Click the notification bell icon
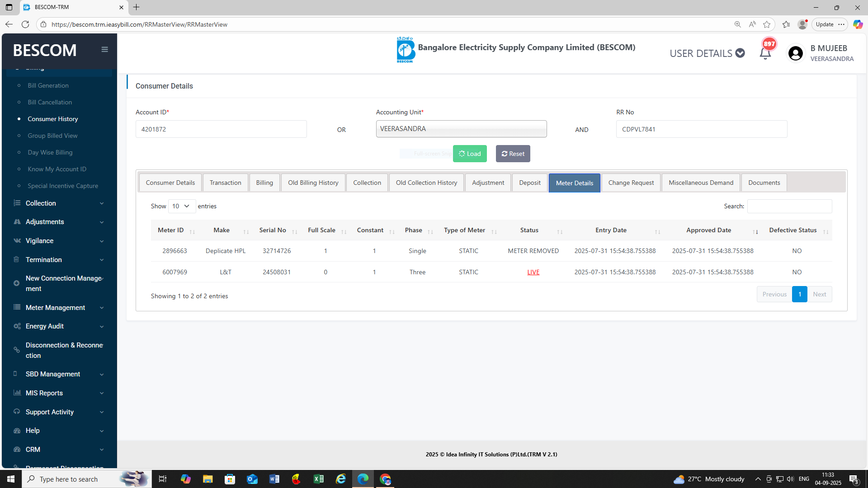 (765, 53)
